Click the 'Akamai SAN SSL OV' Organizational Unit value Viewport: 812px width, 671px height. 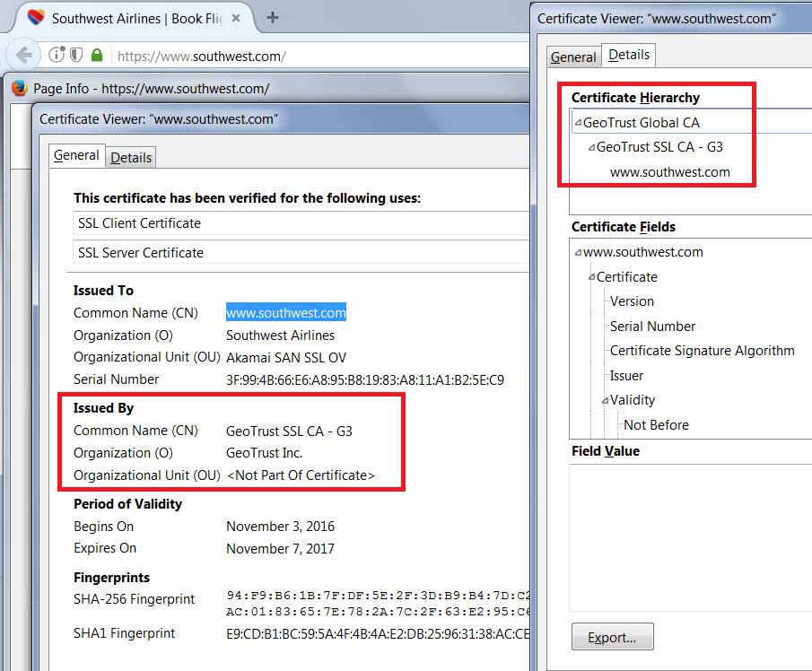pos(286,358)
